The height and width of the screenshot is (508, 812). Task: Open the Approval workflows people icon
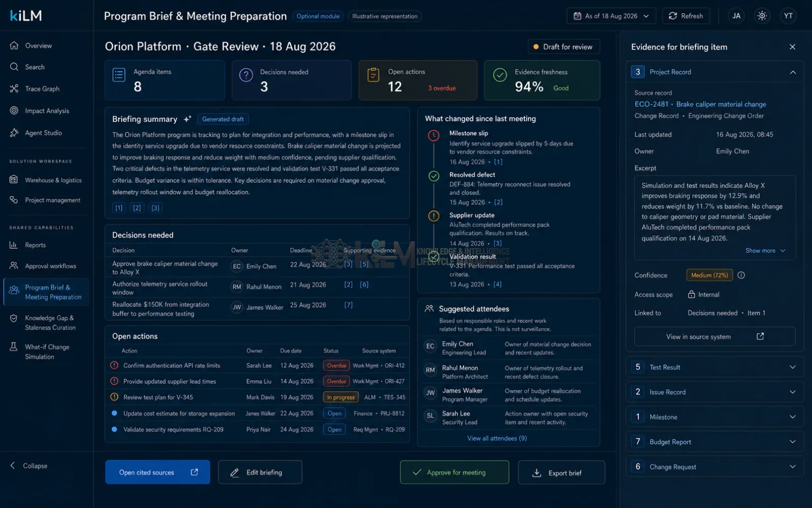14,266
